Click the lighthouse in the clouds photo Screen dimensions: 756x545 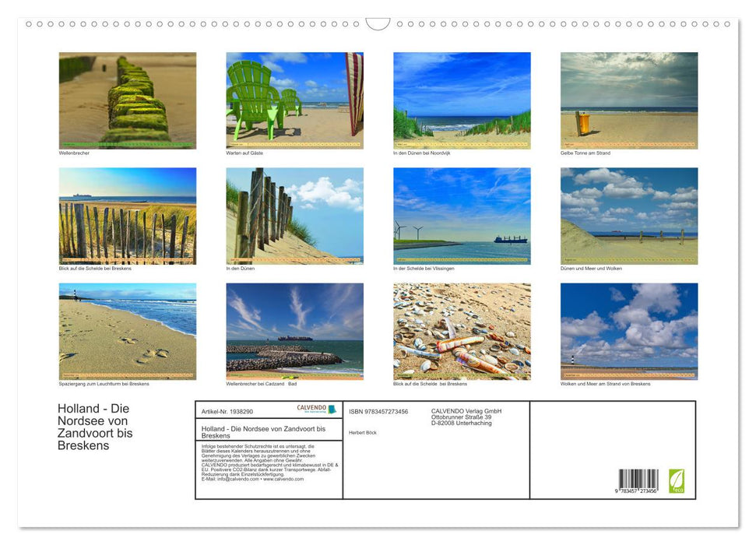pyautogui.click(x=629, y=332)
